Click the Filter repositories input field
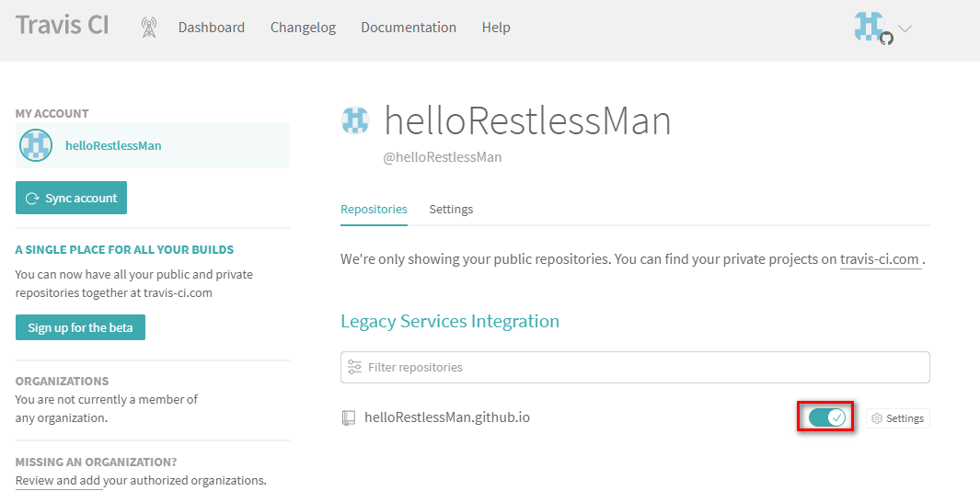 pyautogui.click(x=635, y=367)
